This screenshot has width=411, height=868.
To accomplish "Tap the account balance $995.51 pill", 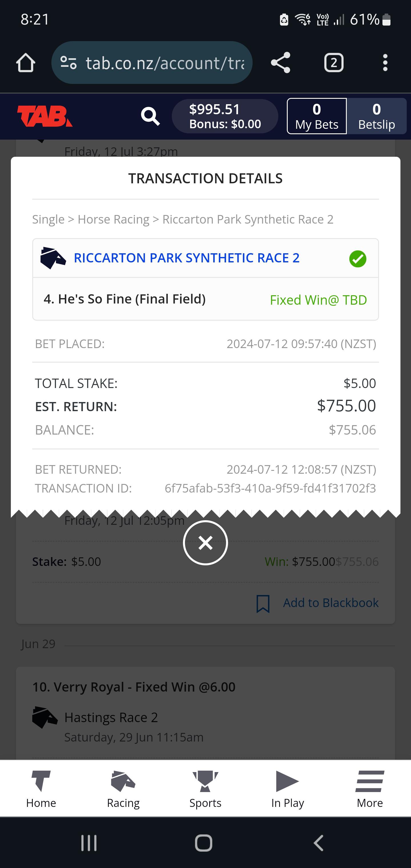I will tap(225, 116).
